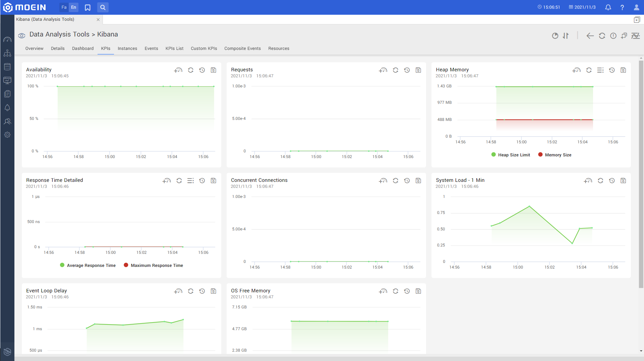Click the shield logo at sidebar bottom
644x361 pixels.
point(7,352)
